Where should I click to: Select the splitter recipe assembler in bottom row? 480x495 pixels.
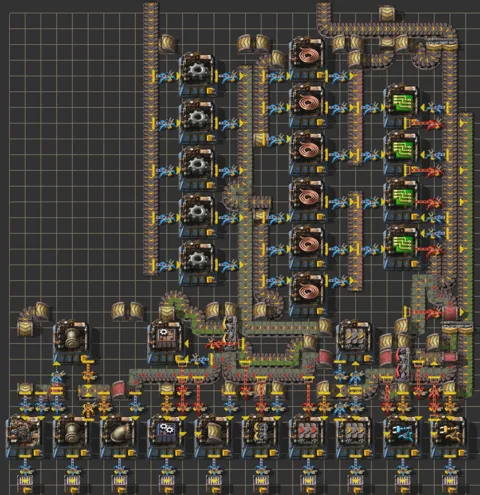point(260,436)
